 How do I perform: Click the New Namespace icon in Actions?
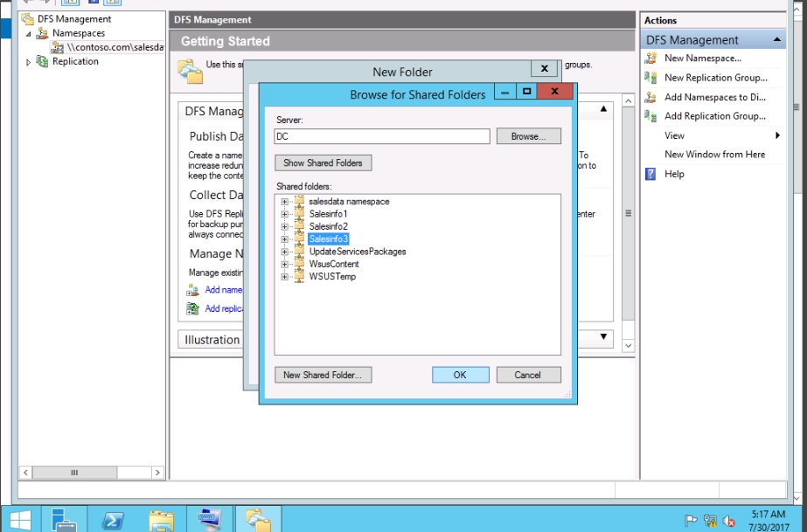[x=650, y=59]
